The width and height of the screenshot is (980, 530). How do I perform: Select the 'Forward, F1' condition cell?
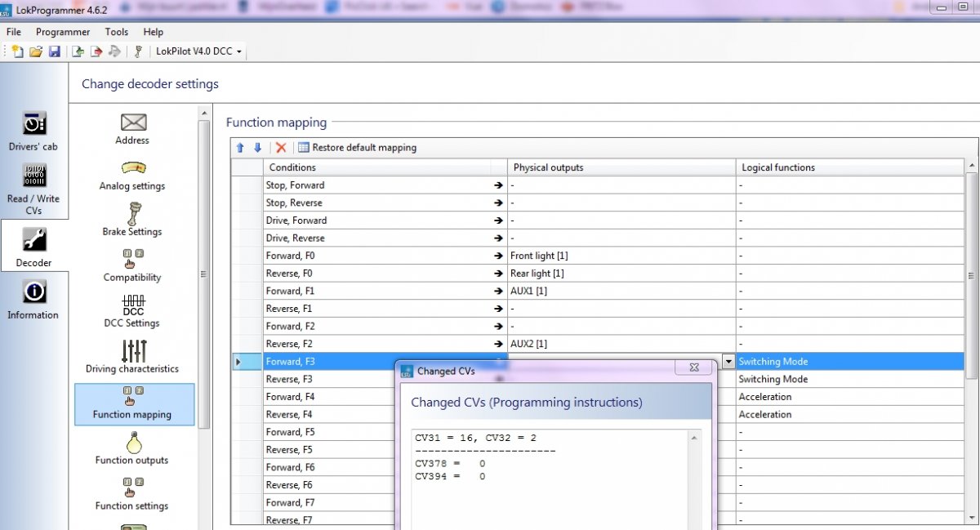(x=385, y=291)
